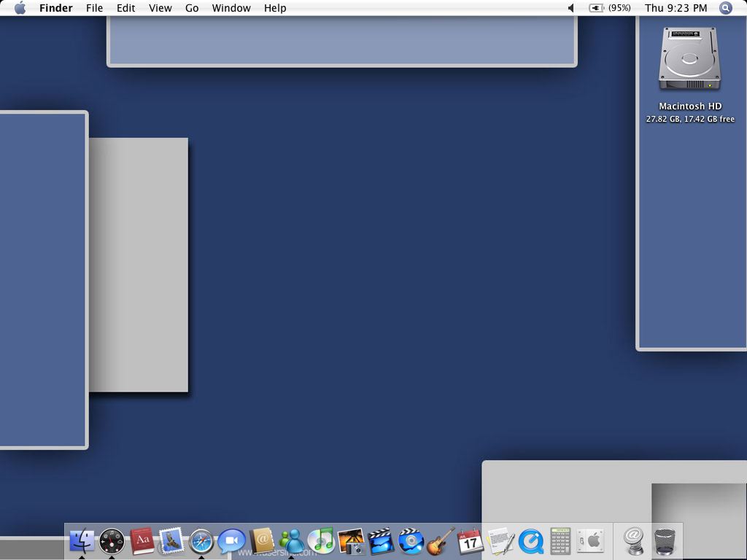Launch iDVD from the Dock
Screen dimensions: 747x560
tap(411, 541)
